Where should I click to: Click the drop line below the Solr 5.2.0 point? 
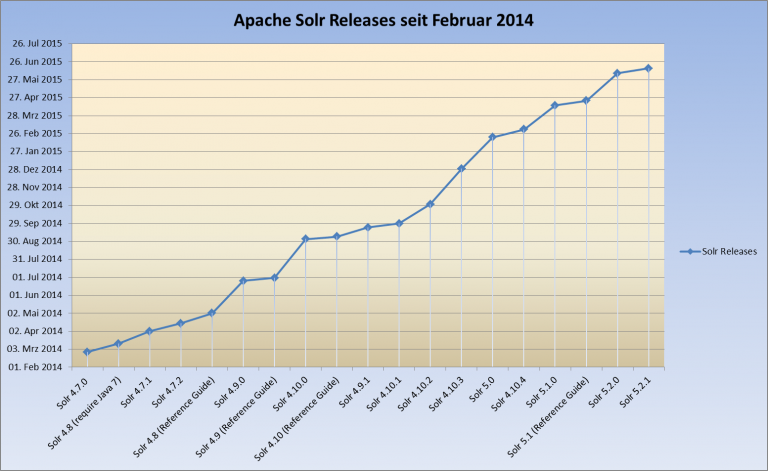point(617,220)
